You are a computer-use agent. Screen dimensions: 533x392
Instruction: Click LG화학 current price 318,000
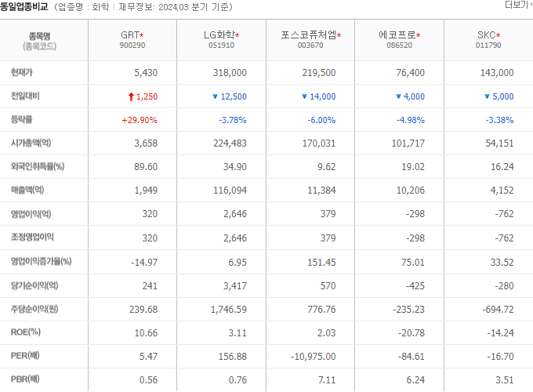pyautogui.click(x=230, y=73)
